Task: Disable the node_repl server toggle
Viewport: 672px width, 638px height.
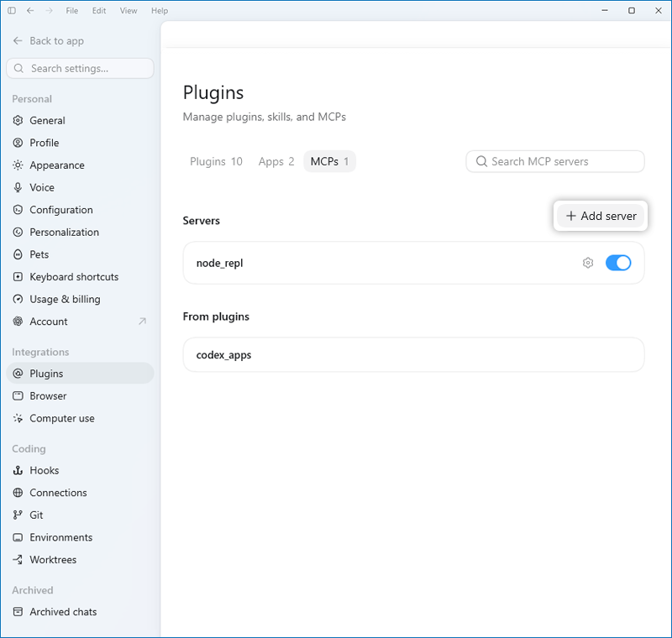Action: 618,263
